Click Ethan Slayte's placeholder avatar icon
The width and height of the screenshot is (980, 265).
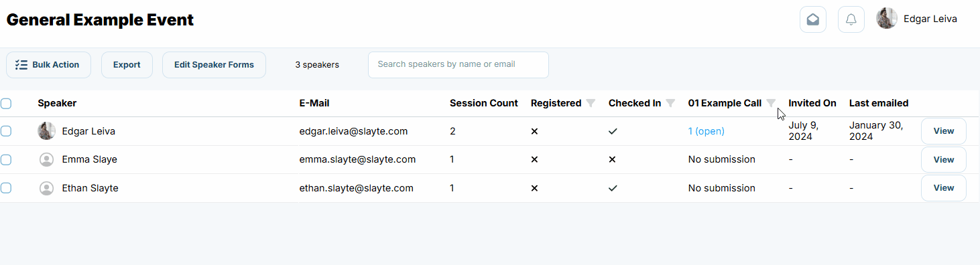coord(46,188)
